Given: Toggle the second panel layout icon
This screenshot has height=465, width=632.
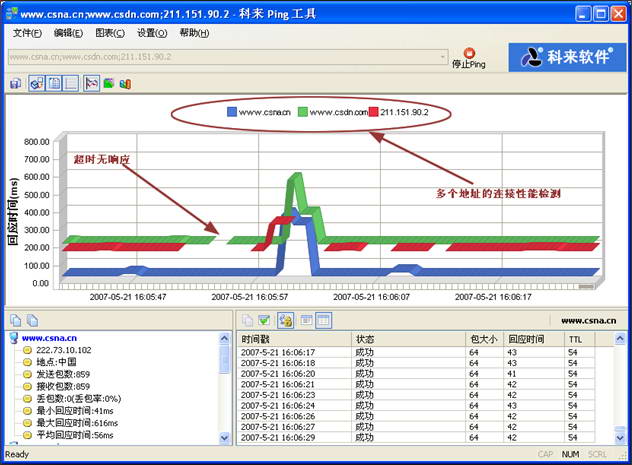Looking at the screenshot, I should point(54,84).
